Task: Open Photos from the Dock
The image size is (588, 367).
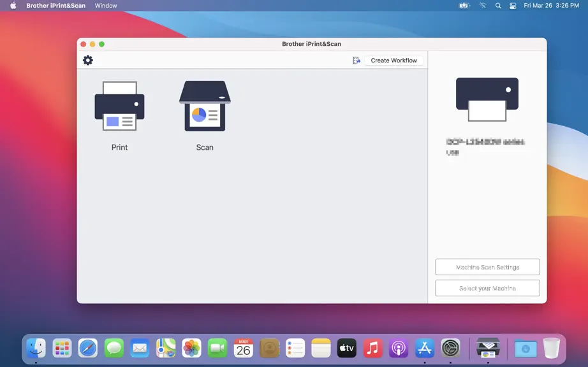Action: [191, 349]
